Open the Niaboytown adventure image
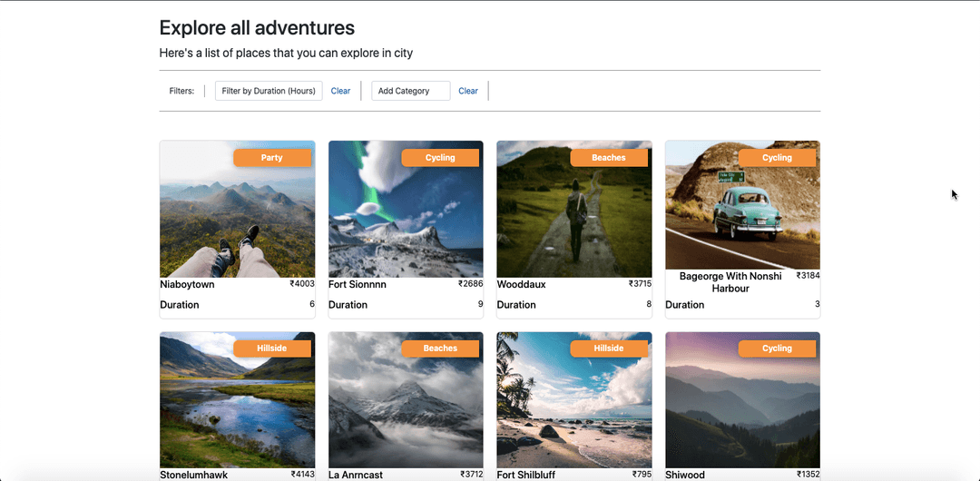The width and height of the screenshot is (980, 481). click(238, 218)
